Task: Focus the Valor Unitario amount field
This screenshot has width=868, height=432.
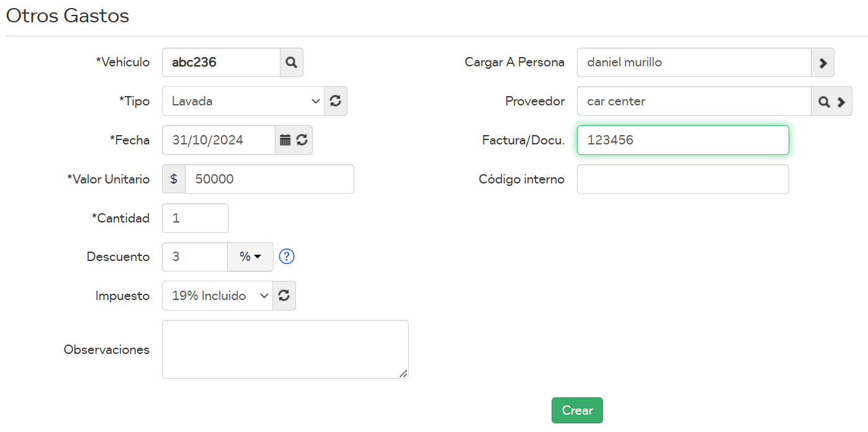Action: (269, 179)
